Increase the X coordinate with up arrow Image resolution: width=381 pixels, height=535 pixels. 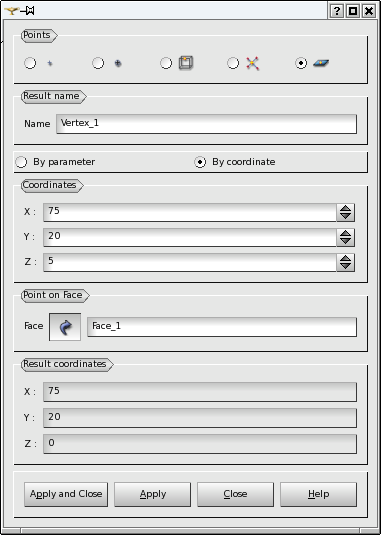point(346,208)
